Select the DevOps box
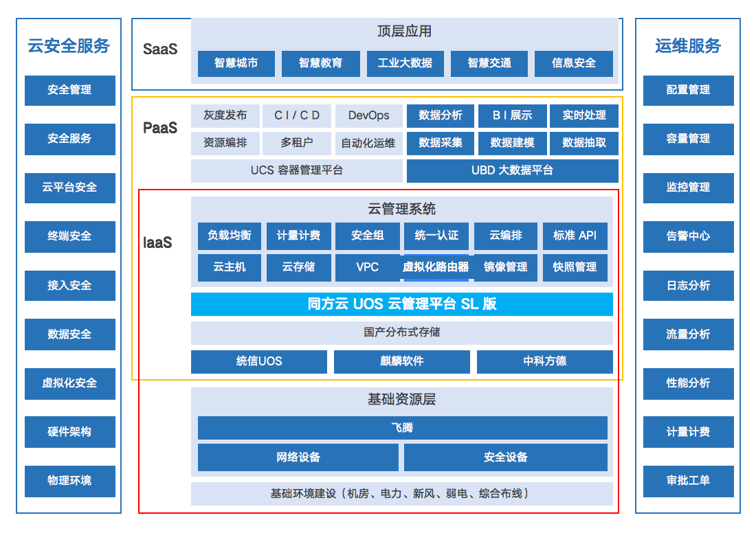Viewport: 756px width, 533px height. pos(369,115)
